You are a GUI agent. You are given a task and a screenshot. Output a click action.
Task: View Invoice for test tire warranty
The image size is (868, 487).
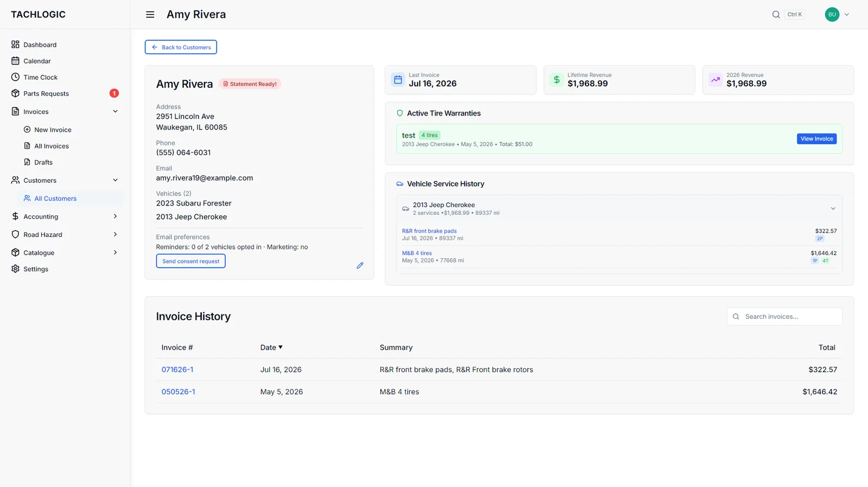(816, 139)
